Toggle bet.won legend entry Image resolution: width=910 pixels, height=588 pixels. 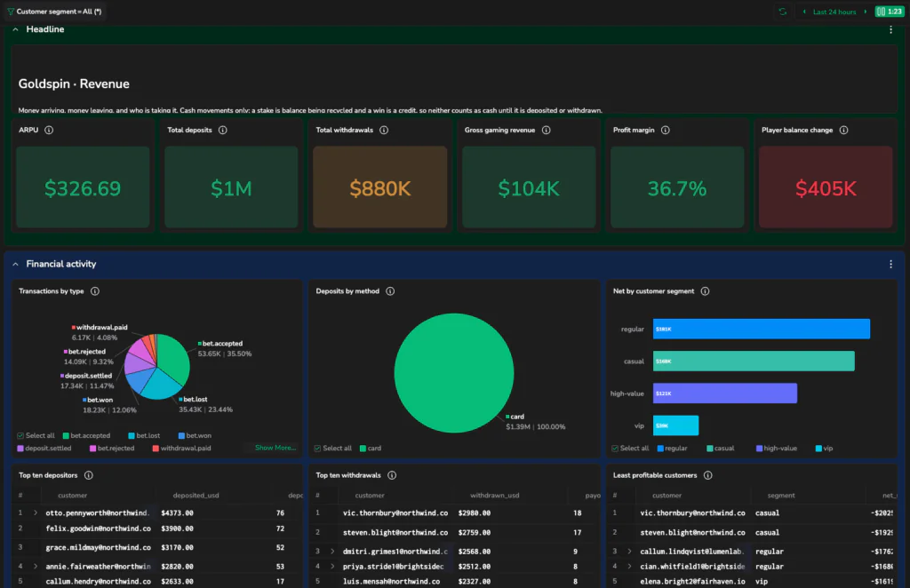195,435
